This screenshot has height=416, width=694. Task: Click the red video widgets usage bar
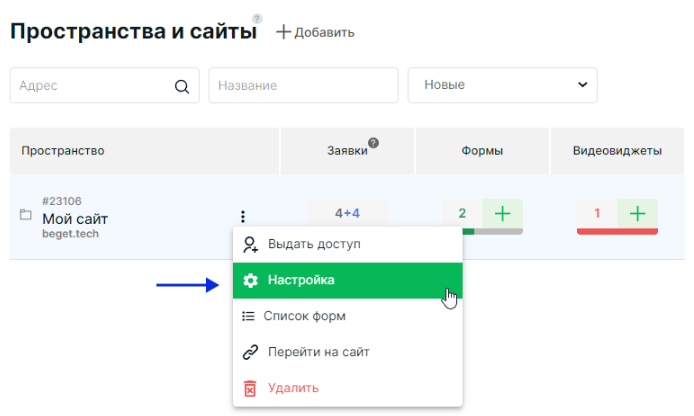click(x=617, y=231)
